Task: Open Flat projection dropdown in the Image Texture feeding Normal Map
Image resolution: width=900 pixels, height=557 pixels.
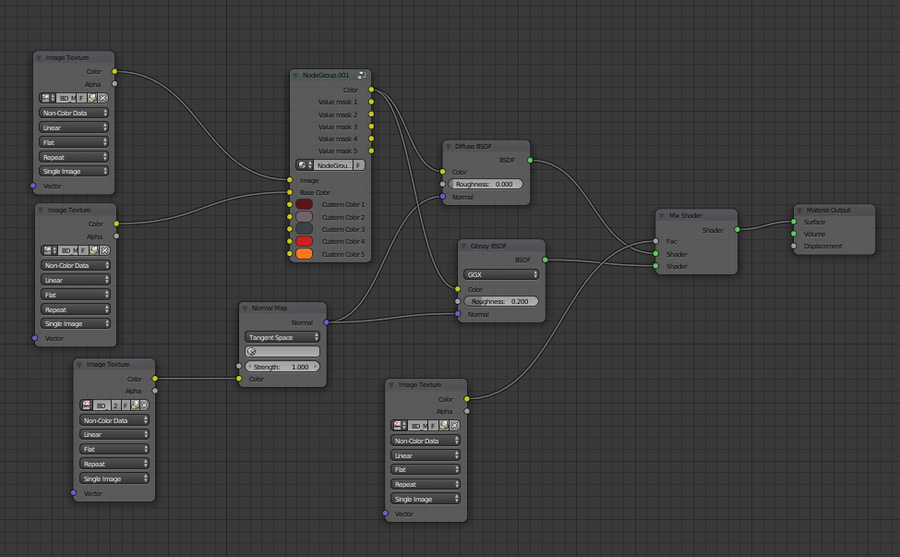Action: point(115,449)
